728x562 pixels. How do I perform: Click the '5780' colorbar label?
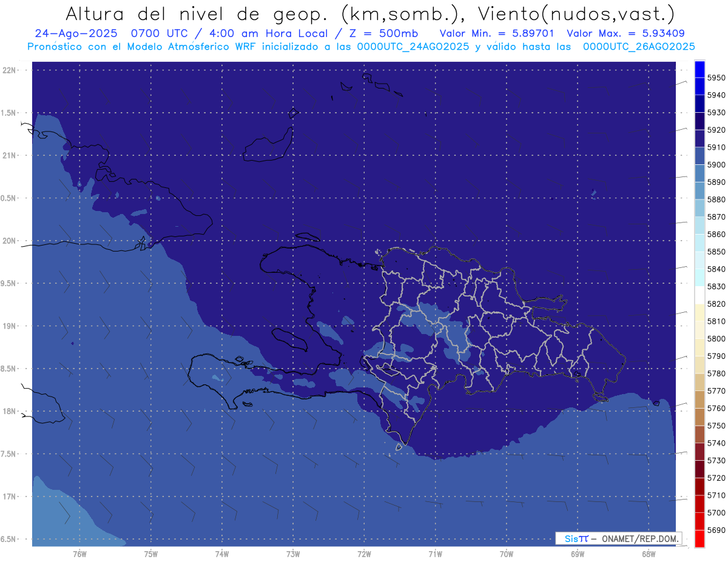pos(716,373)
